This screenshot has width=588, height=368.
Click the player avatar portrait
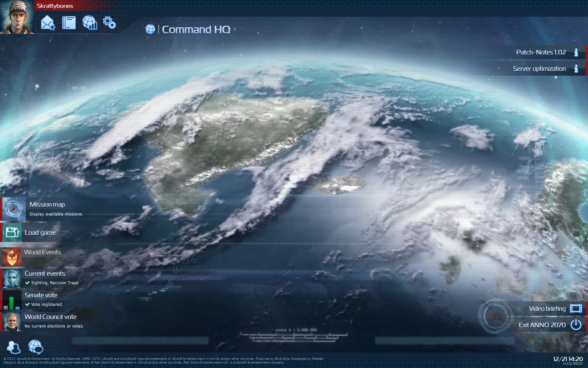click(x=17, y=17)
